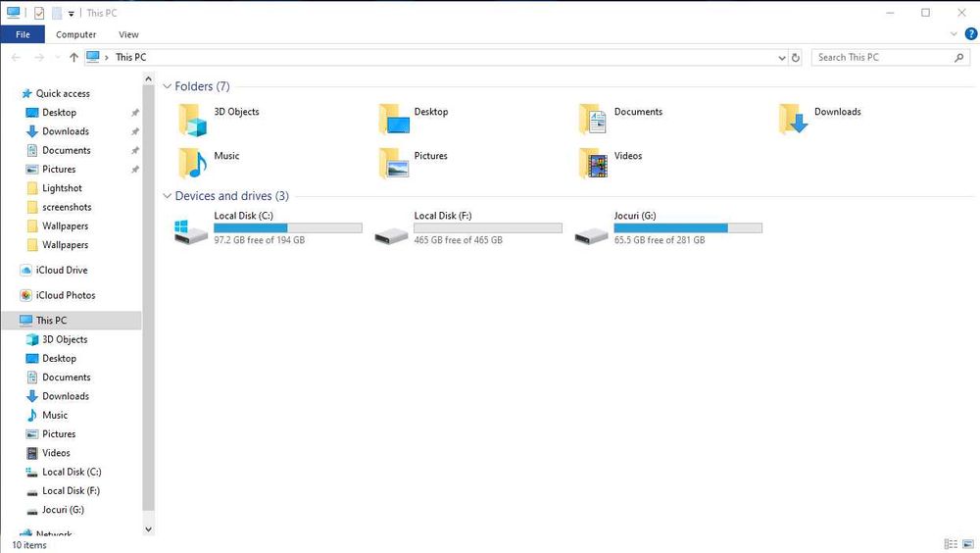980x553 pixels.
Task: Click This PC in address breadcrumb
Action: pyautogui.click(x=130, y=58)
